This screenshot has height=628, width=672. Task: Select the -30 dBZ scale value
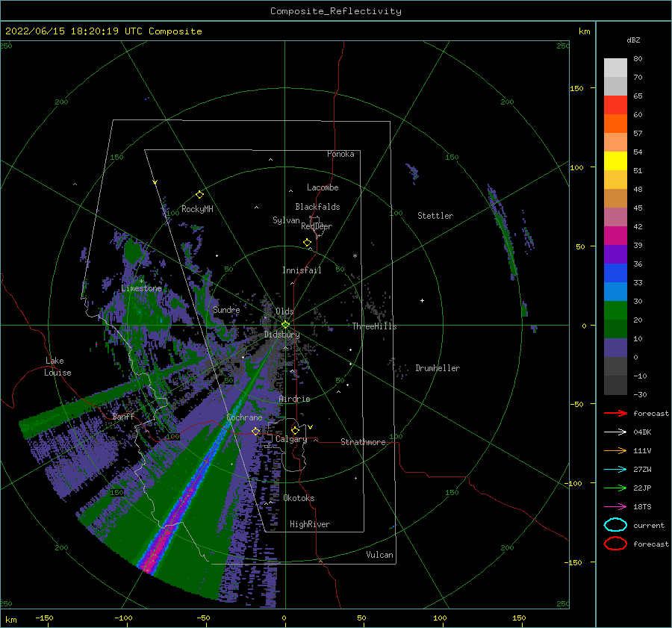(640, 394)
